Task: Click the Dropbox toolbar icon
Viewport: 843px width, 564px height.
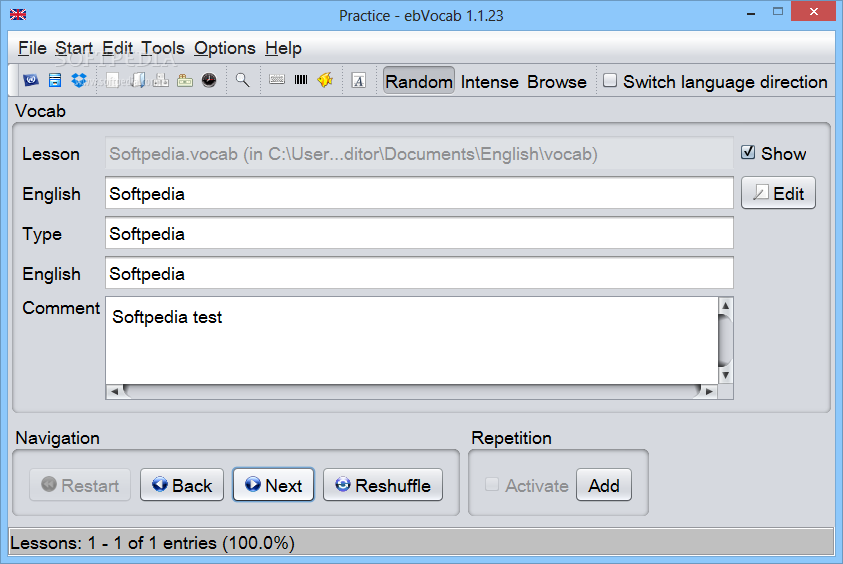Action: coord(79,81)
